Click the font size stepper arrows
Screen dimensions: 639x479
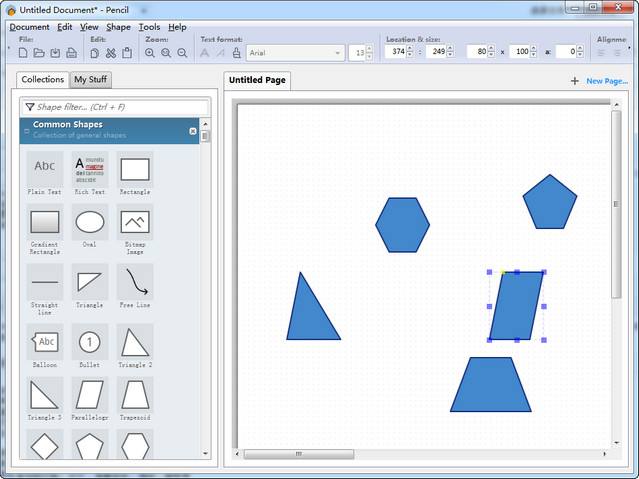coord(369,53)
